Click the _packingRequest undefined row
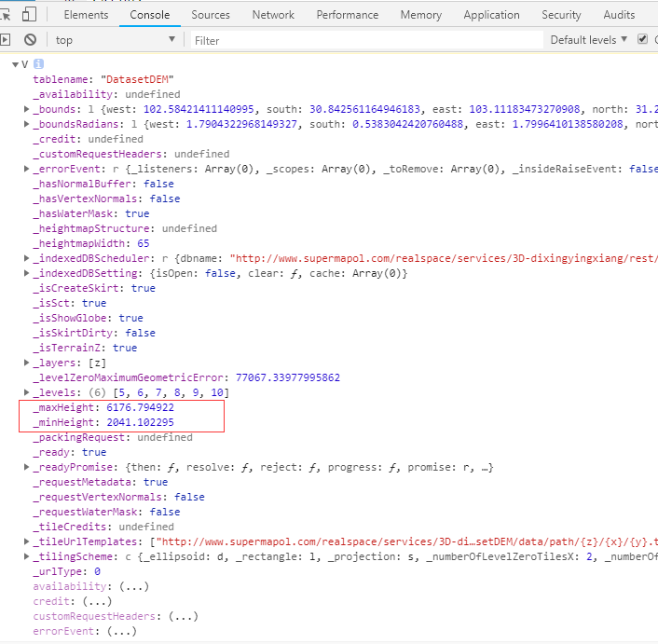 pyautogui.click(x=113, y=437)
